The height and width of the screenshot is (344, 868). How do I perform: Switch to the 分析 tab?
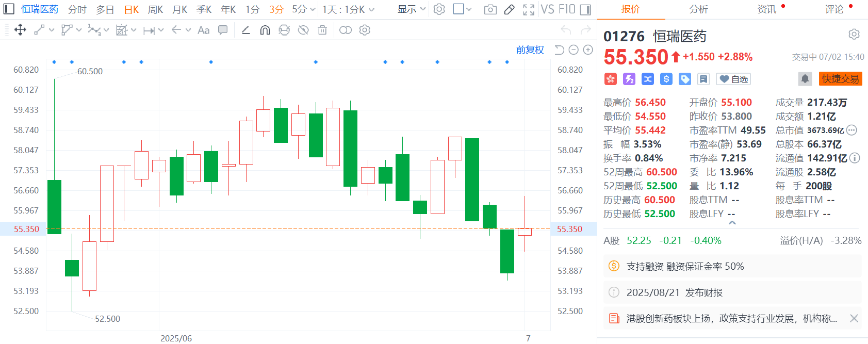click(698, 9)
